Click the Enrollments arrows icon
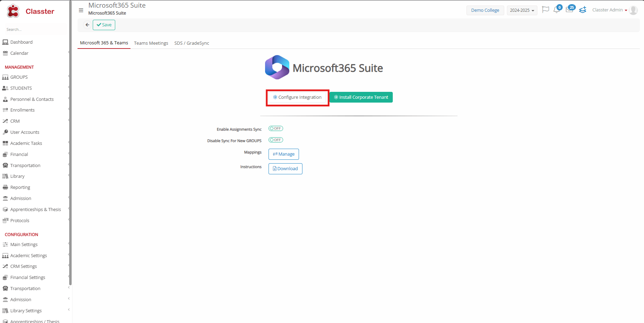 5,110
